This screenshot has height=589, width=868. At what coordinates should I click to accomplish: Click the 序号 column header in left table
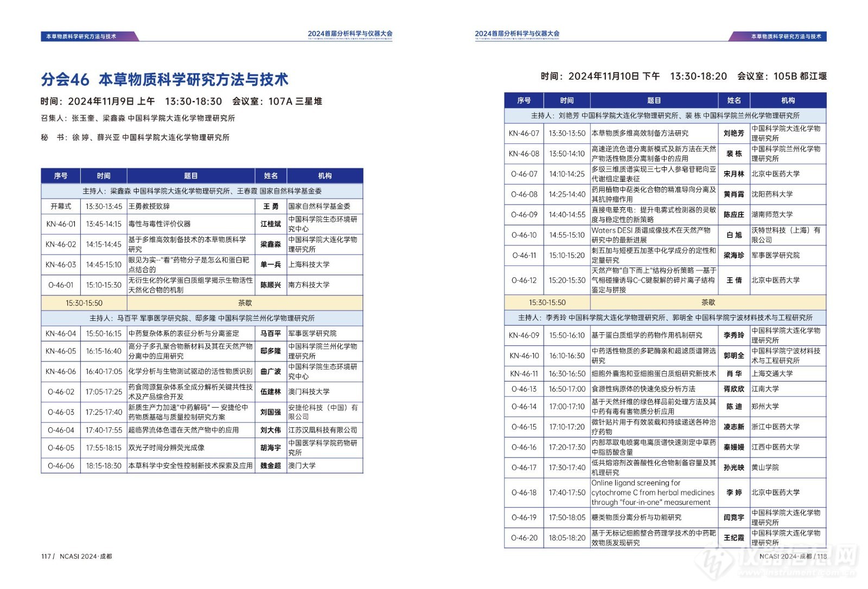coord(61,176)
